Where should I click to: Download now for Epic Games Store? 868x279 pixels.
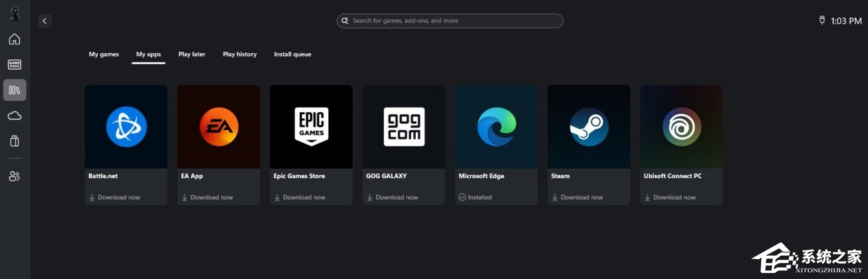tap(299, 197)
